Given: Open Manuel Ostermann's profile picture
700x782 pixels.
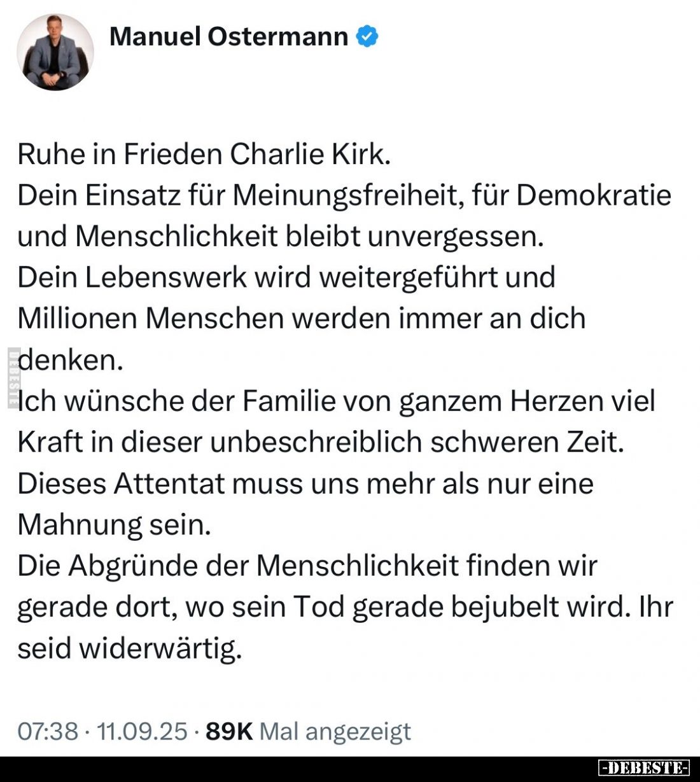Looking at the screenshot, I should tap(55, 52).
